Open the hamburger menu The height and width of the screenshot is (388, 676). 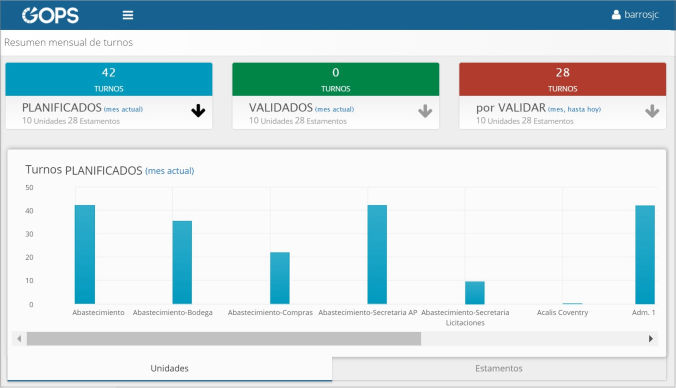click(128, 15)
